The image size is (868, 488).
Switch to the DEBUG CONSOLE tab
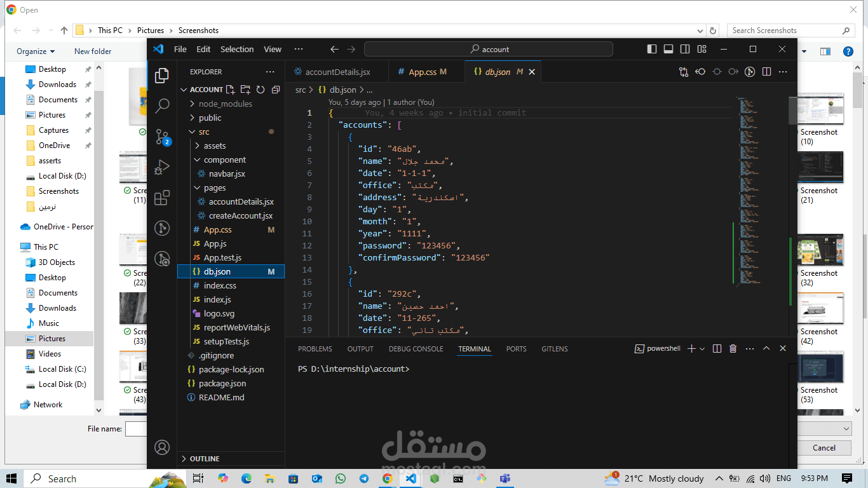(x=416, y=349)
